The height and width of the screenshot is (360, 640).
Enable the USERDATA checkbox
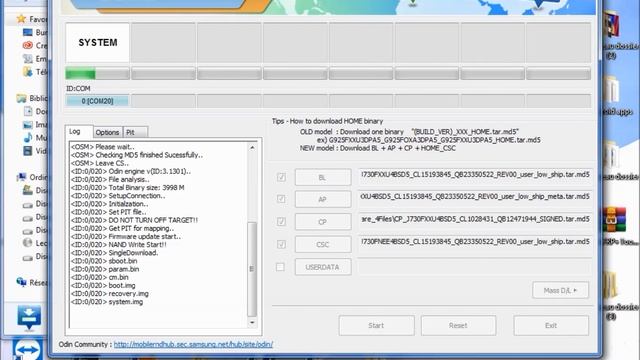(280, 267)
